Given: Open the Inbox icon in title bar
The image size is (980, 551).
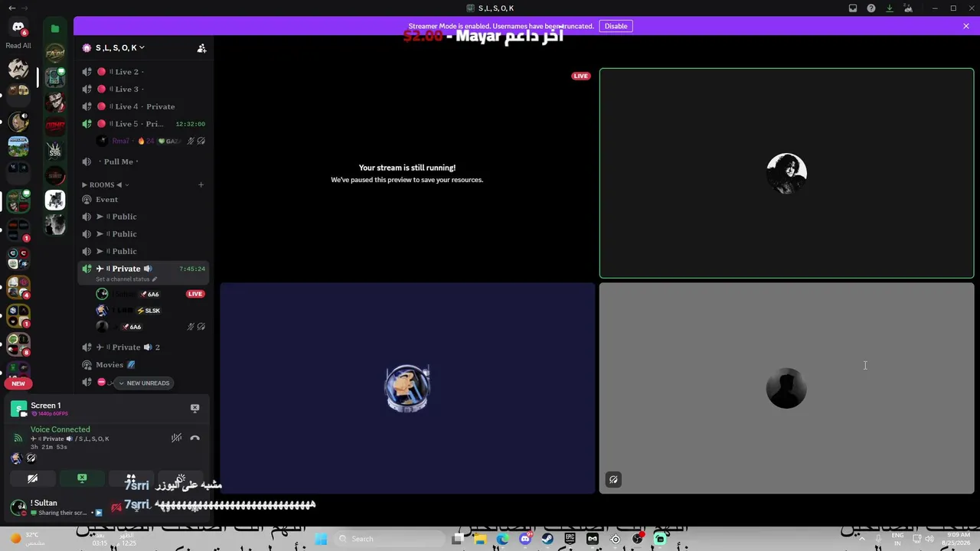Looking at the screenshot, I should pos(853,8).
